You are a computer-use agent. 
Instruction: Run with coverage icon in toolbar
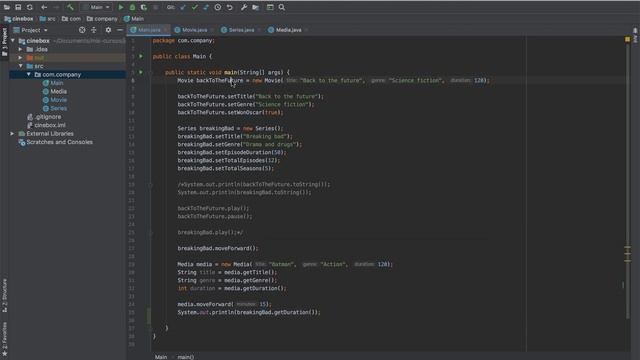(144, 7)
